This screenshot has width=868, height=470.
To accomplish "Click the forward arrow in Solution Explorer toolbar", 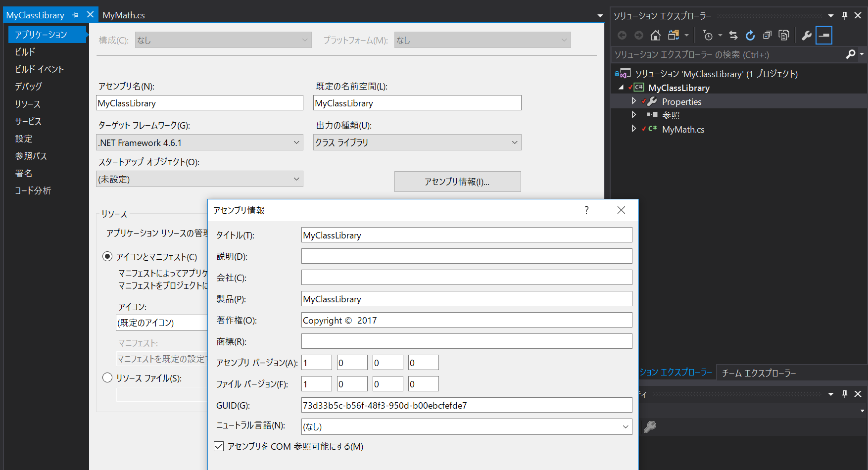I will (x=639, y=35).
